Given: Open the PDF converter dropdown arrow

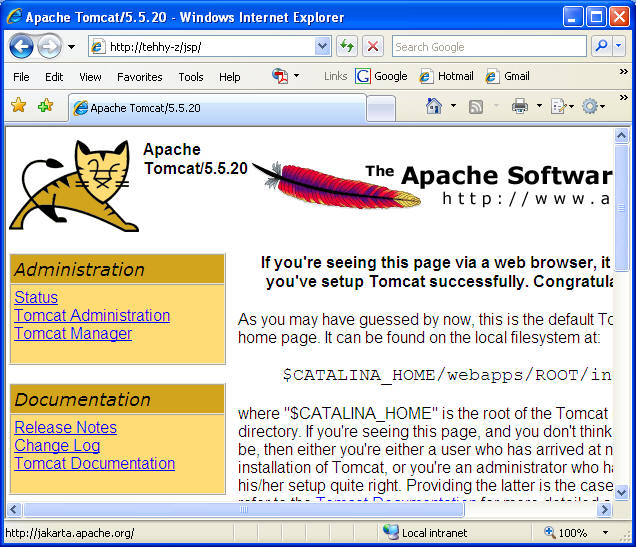Looking at the screenshot, I should click(x=297, y=76).
